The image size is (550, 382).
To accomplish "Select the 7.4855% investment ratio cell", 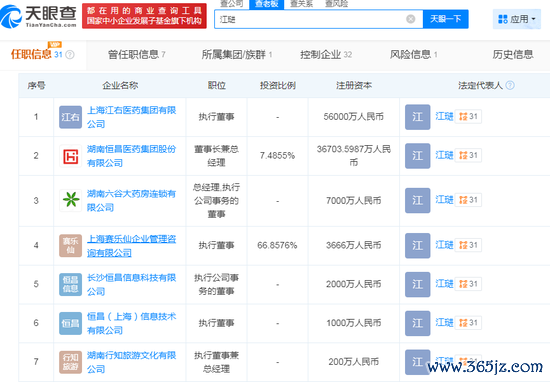I will tap(277, 156).
